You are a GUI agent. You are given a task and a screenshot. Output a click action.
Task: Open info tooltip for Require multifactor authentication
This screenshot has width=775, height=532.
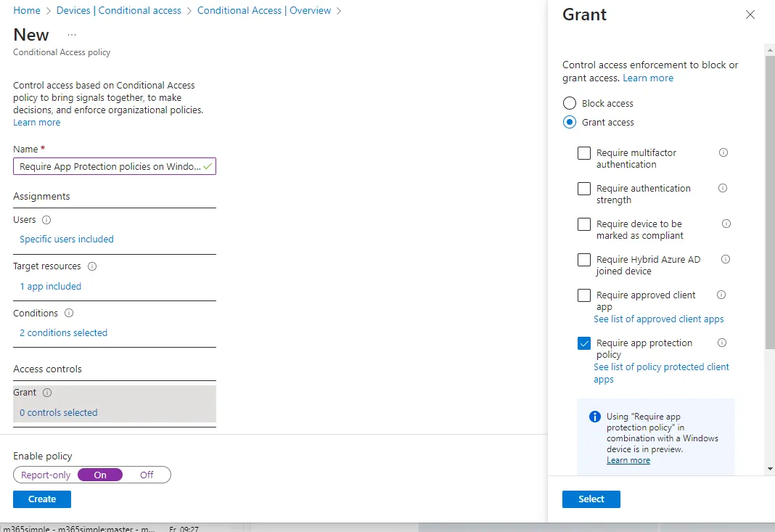[x=723, y=153]
